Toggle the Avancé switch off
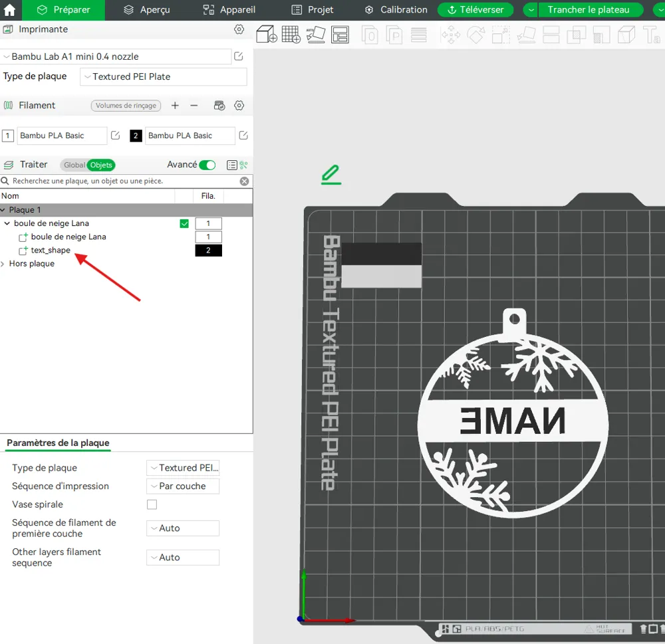 click(x=207, y=165)
